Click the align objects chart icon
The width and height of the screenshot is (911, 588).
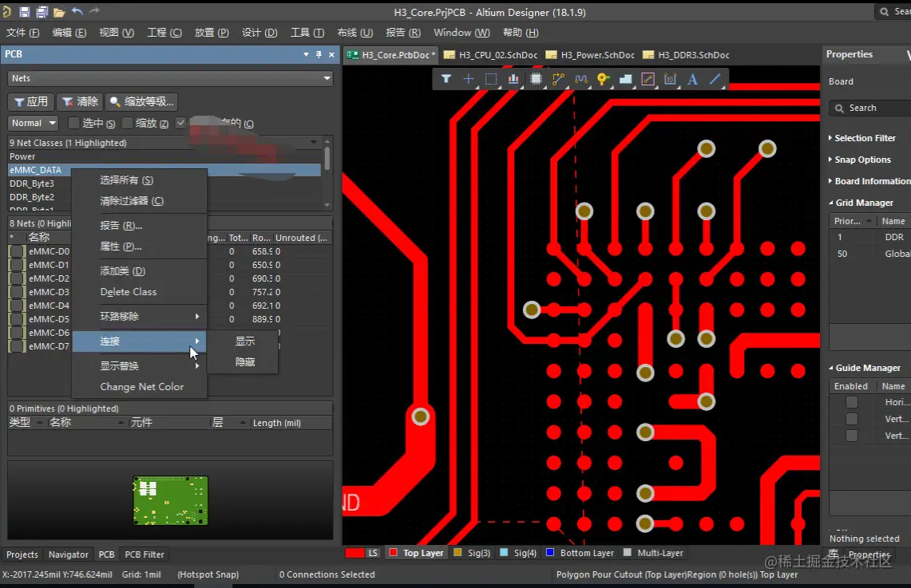(x=513, y=79)
